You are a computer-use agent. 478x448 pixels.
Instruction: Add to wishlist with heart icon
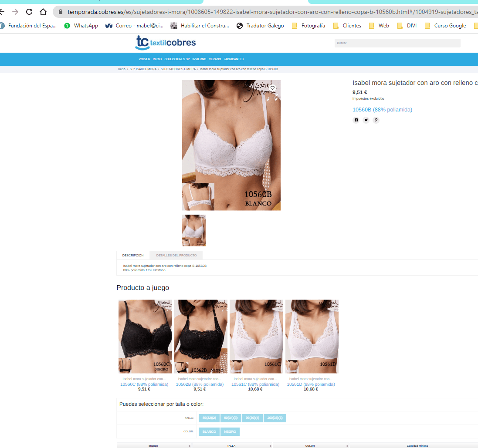(272, 88)
